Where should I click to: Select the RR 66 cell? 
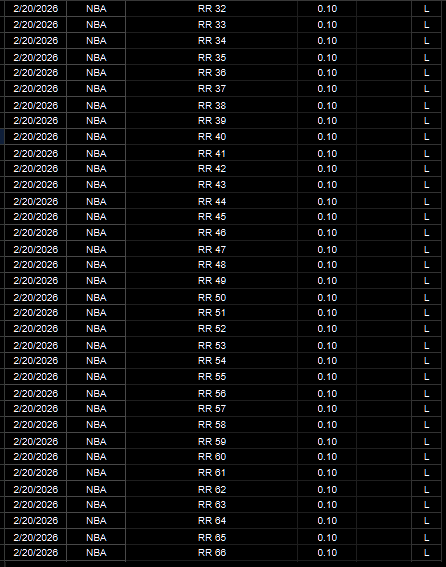[x=212, y=553]
